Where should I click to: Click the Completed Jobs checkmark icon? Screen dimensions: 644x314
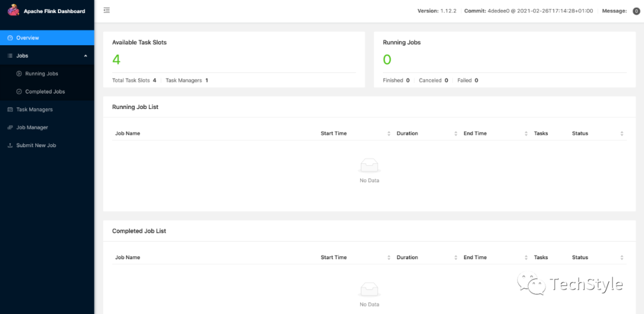pos(19,92)
